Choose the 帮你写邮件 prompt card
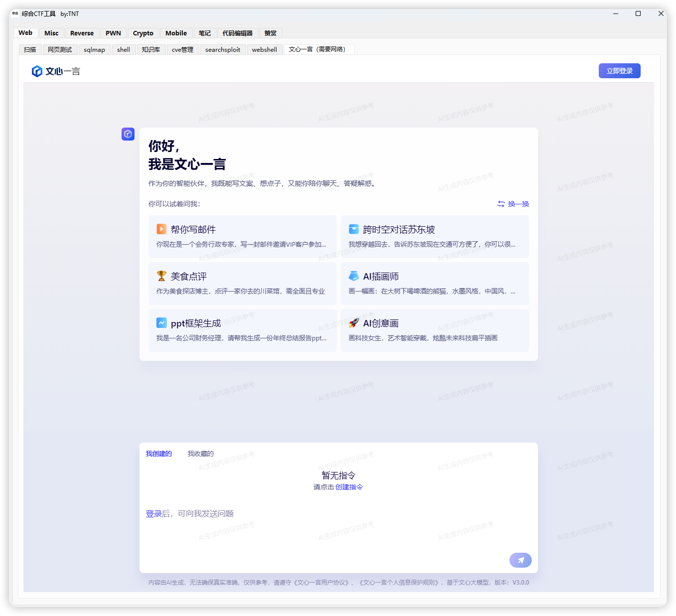676x616 pixels. click(243, 237)
